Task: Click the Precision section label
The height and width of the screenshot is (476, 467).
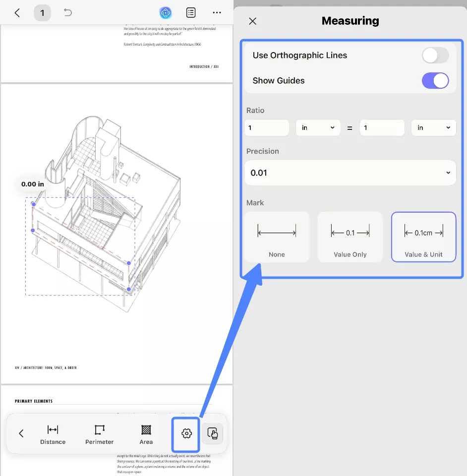Action: click(262, 151)
